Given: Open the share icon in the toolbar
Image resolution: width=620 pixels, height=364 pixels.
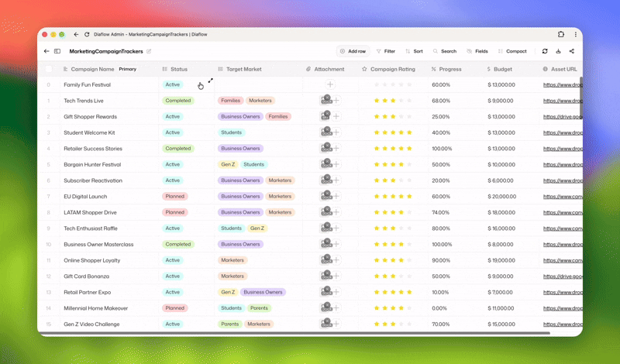Looking at the screenshot, I should pyautogui.click(x=572, y=51).
